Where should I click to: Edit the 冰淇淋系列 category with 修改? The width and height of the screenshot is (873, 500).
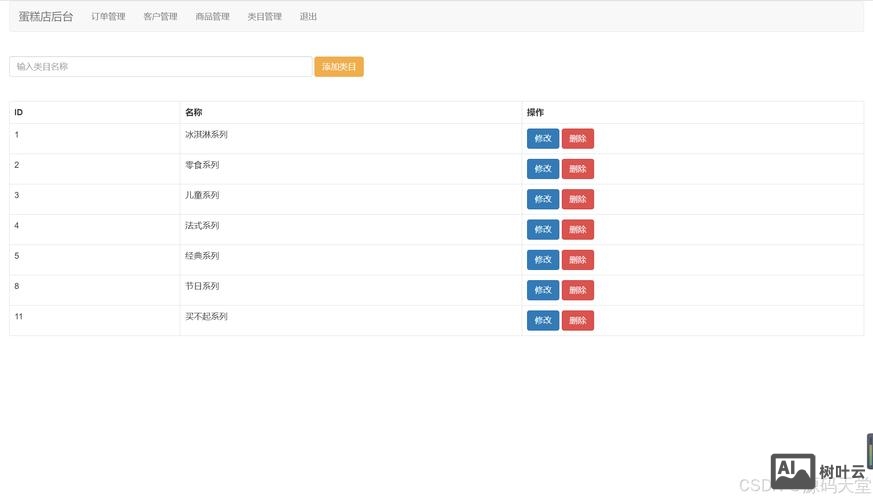tap(543, 139)
